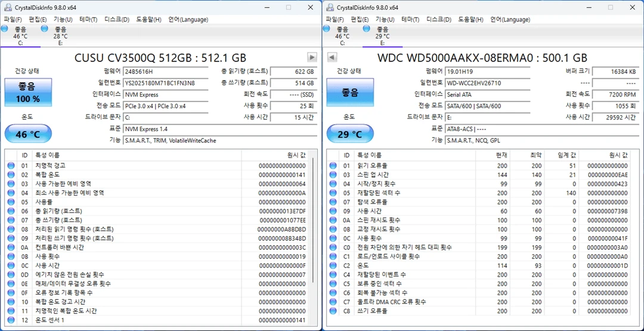Select C: disk tab in right window
Image resolution: width=644 pixels, height=331 pixels.
click(342, 36)
